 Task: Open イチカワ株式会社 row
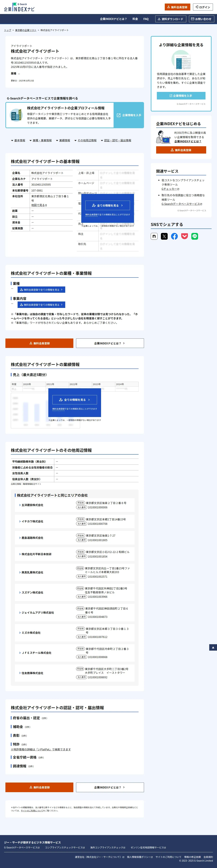[x=75, y=521]
